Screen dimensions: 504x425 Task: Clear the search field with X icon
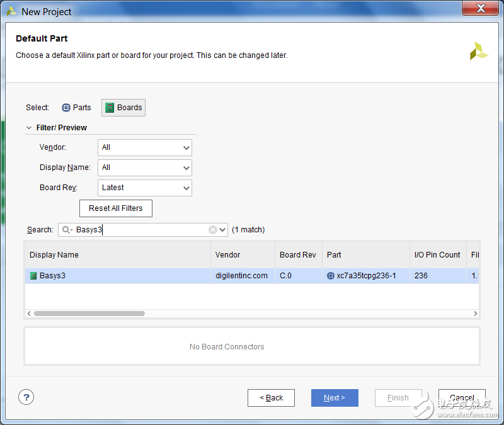(x=213, y=230)
